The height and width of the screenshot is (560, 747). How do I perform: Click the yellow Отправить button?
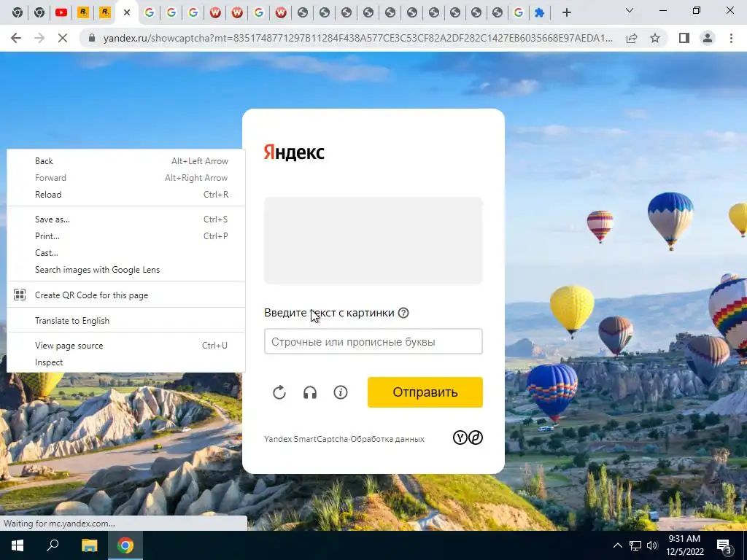(x=425, y=392)
